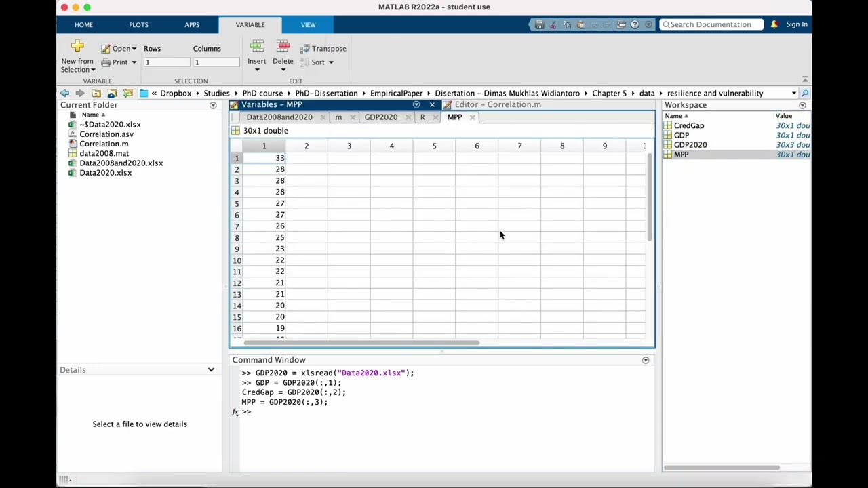The image size is (868, 488).
Task: Switch to the PLOTS ribbon tab
Action: coord(138,24)
